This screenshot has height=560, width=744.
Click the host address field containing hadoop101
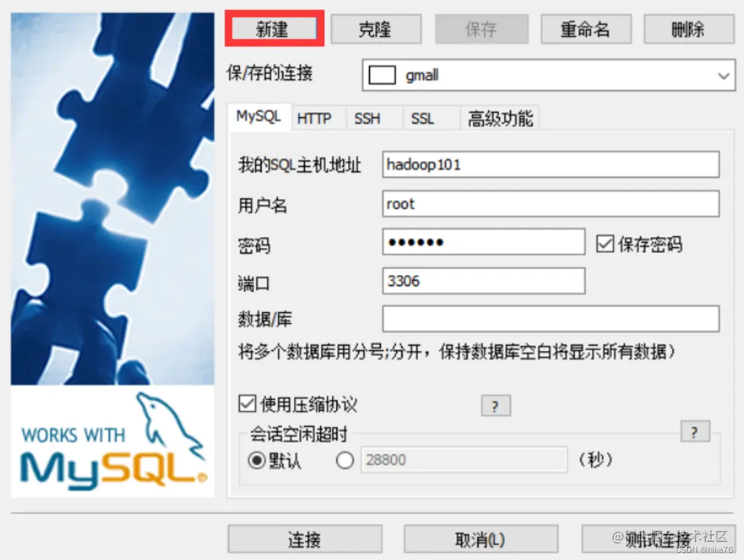(550, 165)
